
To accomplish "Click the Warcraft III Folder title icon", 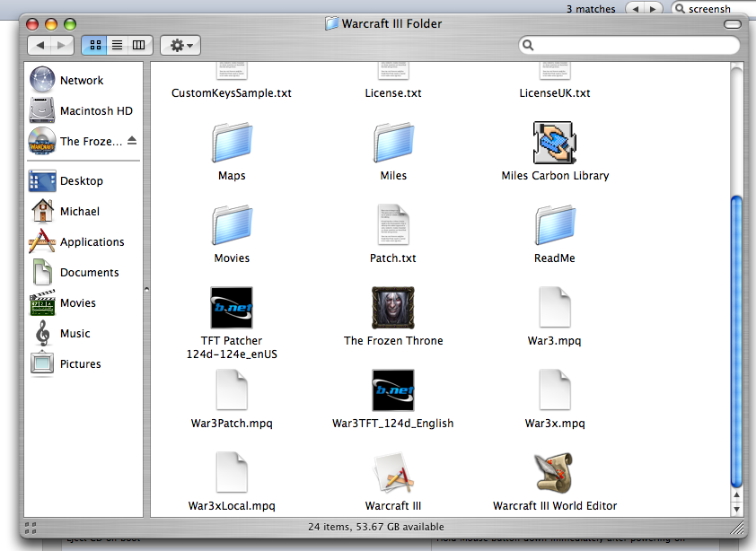I will (331, 23).
